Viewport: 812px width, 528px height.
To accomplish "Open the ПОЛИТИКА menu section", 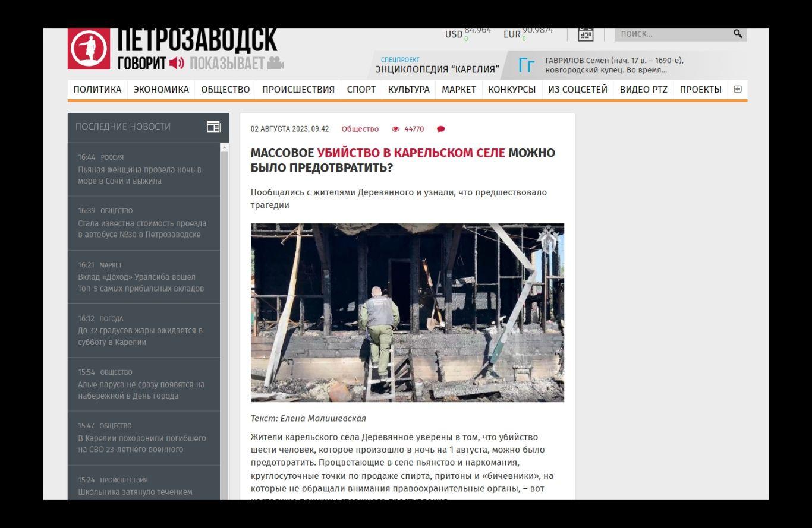I will (x=97, y=90).
